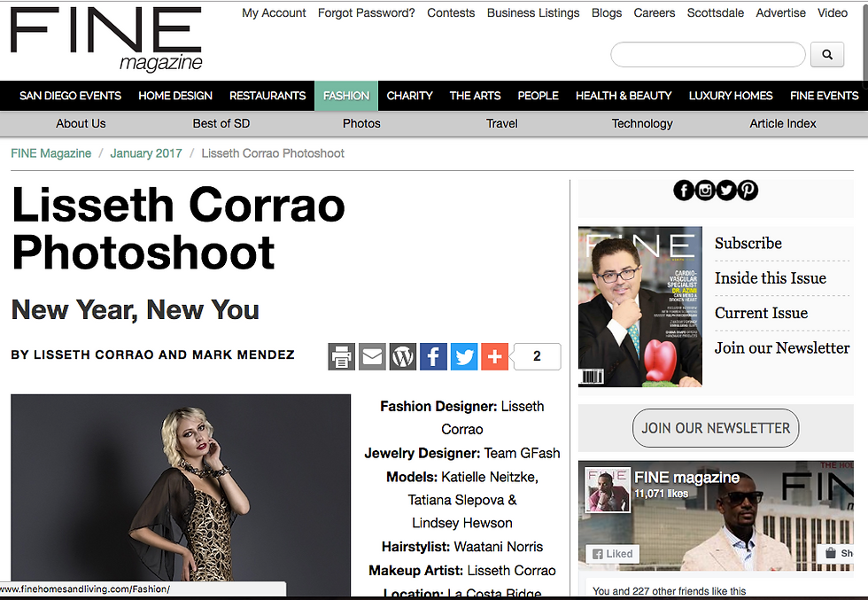The image size is (868, 600).
Task: Click the 'Jewelry Designer: Team GFash' line
Action: (x=462, y=453)
